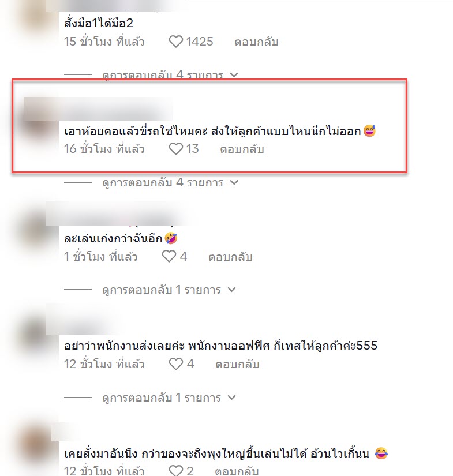Reply to the สั่งมือ1ได้มือ2 comment

[x=256, y=42]
